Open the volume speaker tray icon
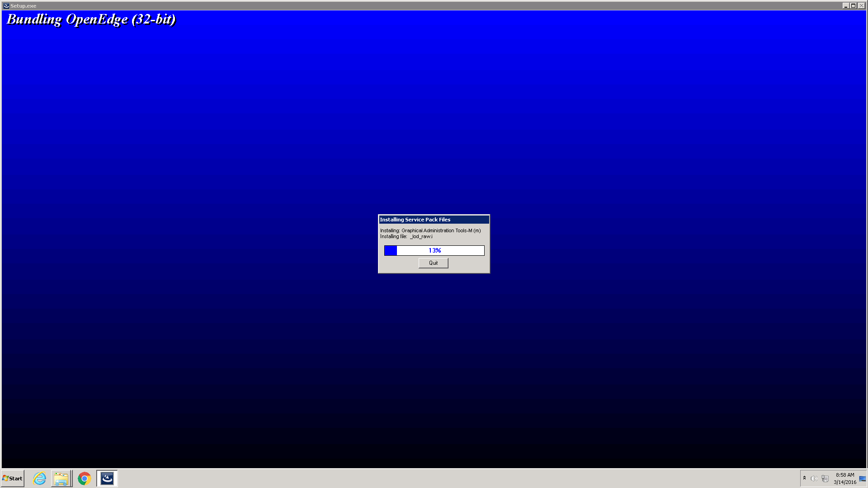868x488 pixels. pos(814,479)
